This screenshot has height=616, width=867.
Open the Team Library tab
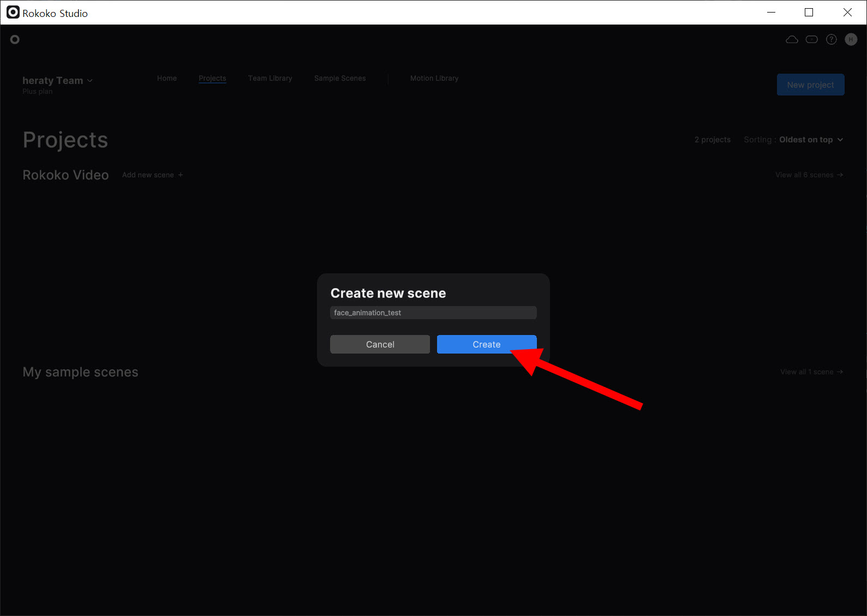[x=270, y=78]
